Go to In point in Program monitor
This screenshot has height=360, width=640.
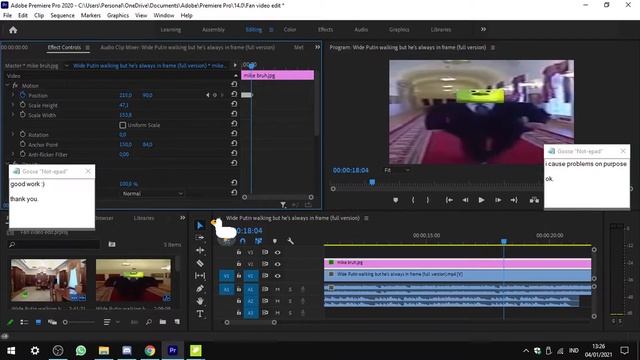point(449,200)
